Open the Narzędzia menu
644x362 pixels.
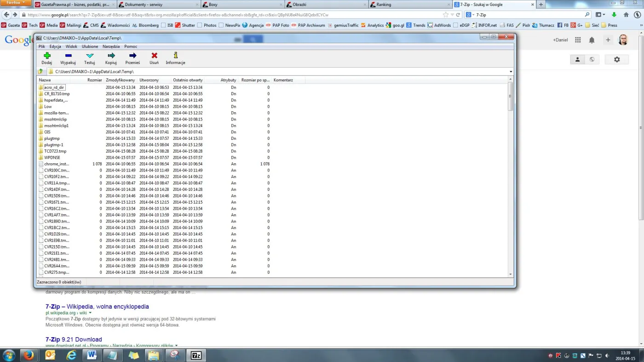pos(111,46)
